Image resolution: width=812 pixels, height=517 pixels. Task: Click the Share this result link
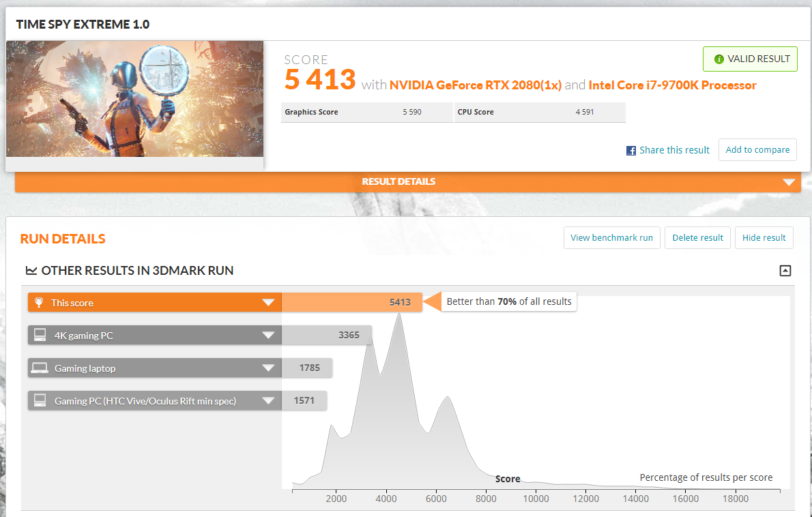(x=674, y=150)
